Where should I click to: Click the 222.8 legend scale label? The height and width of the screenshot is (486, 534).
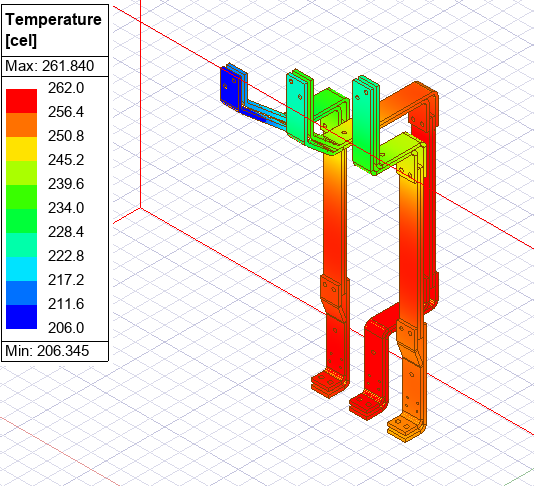click(x=66, y=256)
